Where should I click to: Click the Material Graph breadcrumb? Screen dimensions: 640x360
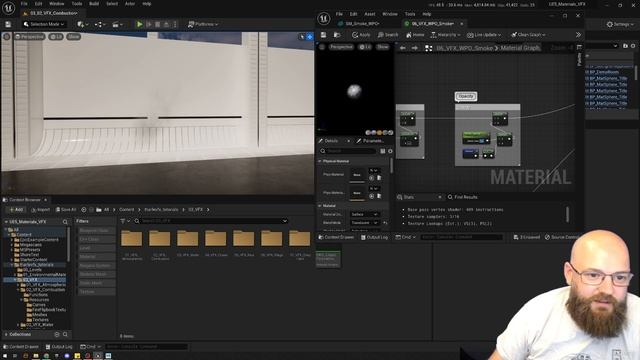(x=520, y=48)
